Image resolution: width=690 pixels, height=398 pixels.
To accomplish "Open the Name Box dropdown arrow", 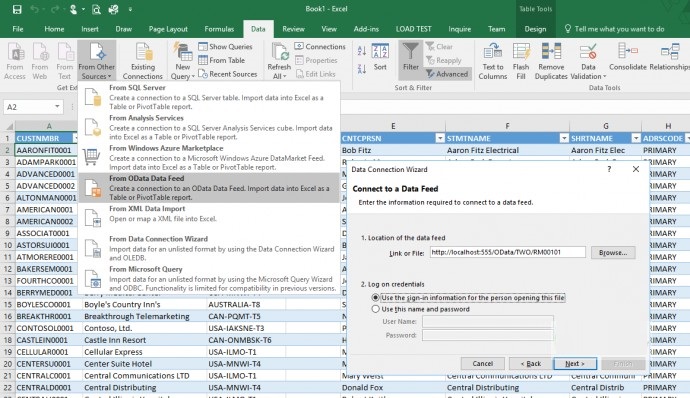I will pos(57,107).
